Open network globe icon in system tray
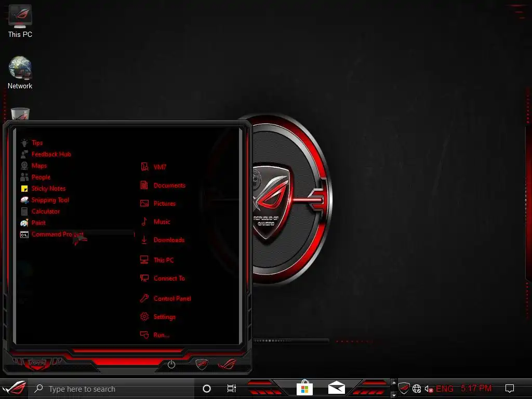The width and height of the screenshot is (532, 399). 417,389
